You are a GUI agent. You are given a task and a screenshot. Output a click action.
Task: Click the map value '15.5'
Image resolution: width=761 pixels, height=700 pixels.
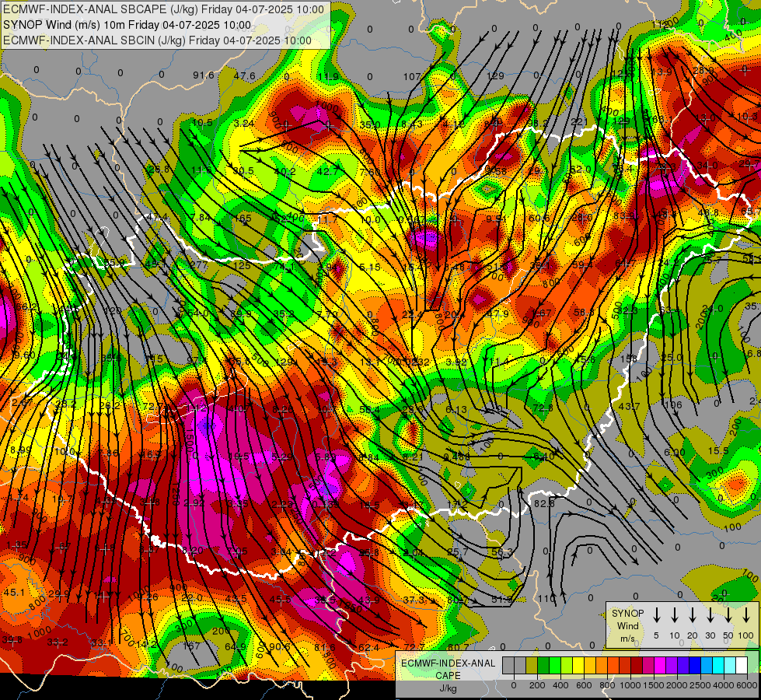(x=718, y=451)
